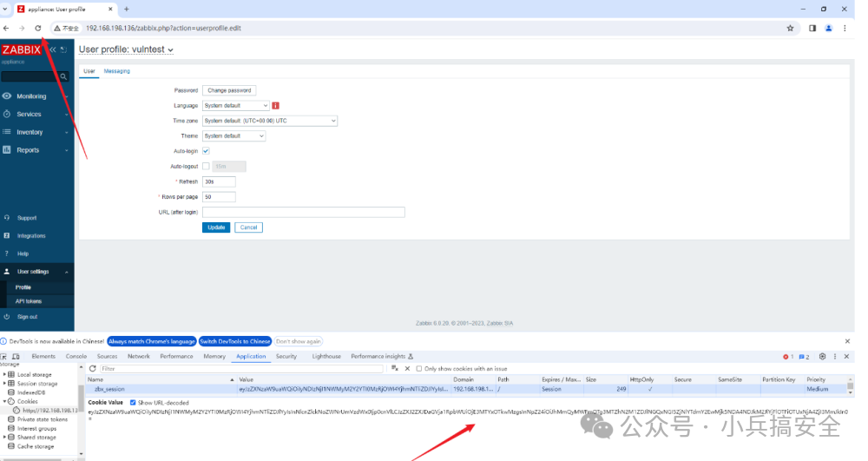Click the Update button
The width and height of the screenshot is (868, 461).
[216, 227]
